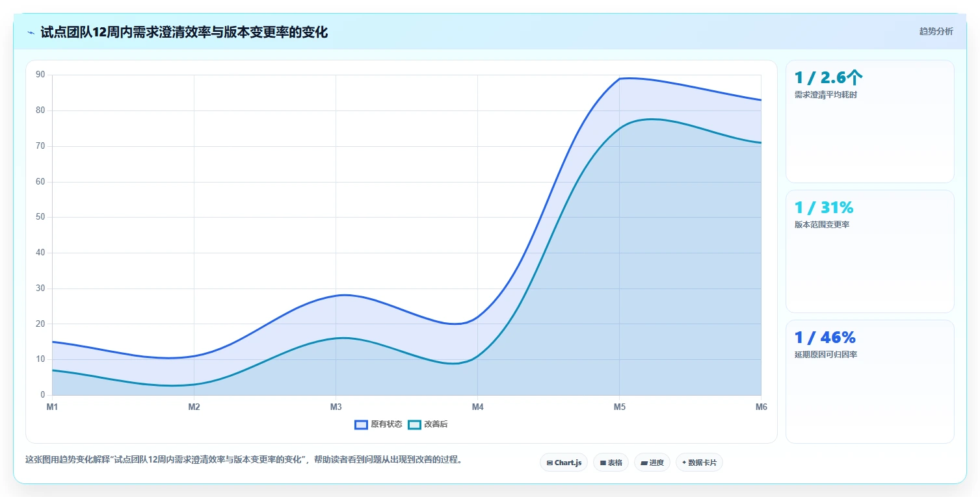Image resolution: width=980 pixels, height=497 pixels.
Task: Select the 表格 tag chip
Action: point(611,463)
